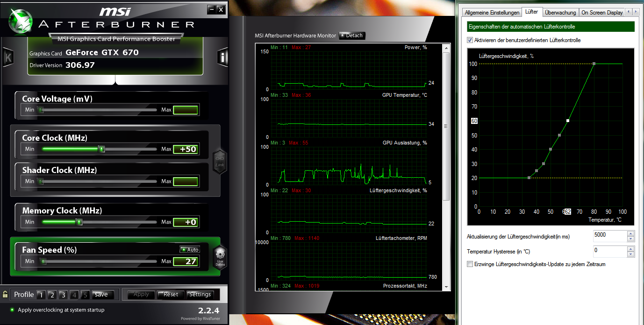Open the info panel with the i button
644x325 pixels.
(x=222, y=58)
